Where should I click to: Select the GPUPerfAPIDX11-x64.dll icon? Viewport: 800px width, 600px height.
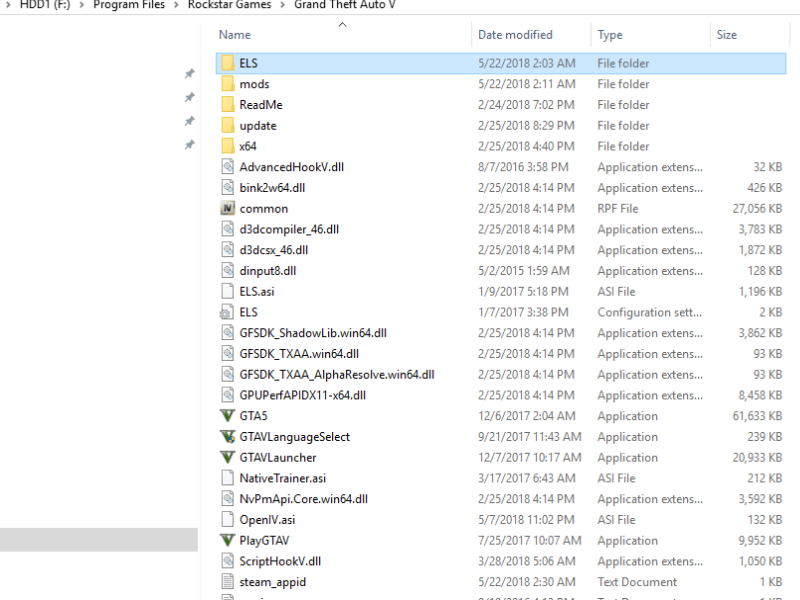pos(228,395)
